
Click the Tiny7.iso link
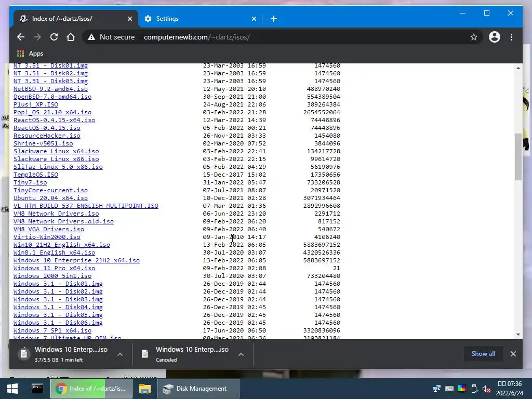tap(30, 182)
